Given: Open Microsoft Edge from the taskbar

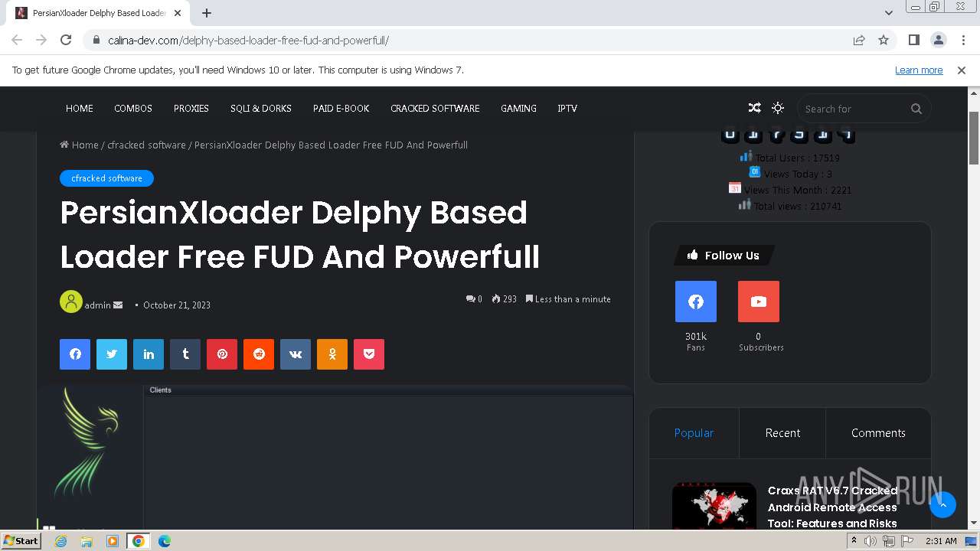Looking at the screenshot, I should point(164,541).
